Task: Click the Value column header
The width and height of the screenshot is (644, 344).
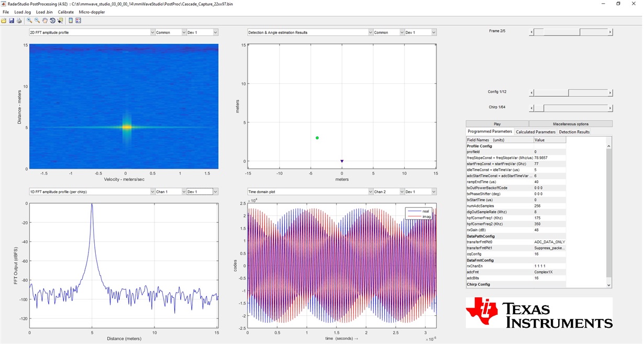Action: [x=550, y=140]
